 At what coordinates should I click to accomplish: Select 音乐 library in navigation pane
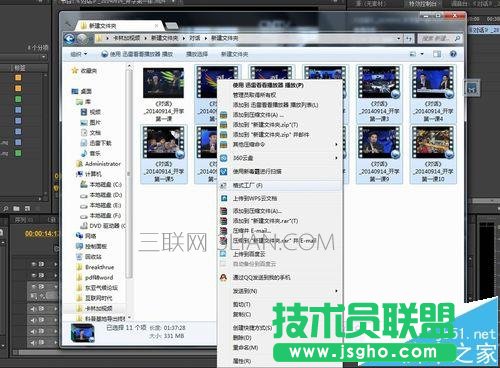(91, 153)
